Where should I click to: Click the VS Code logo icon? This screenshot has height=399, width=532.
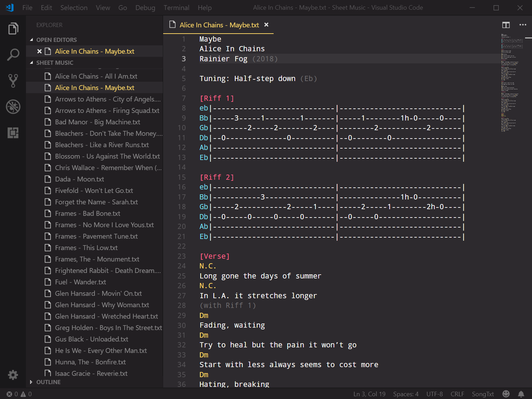point(10,7)
